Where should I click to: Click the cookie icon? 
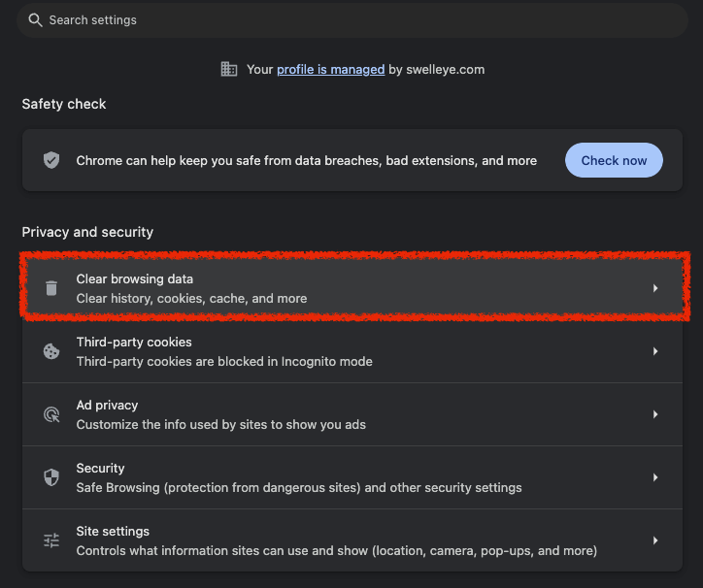point(51,351)
